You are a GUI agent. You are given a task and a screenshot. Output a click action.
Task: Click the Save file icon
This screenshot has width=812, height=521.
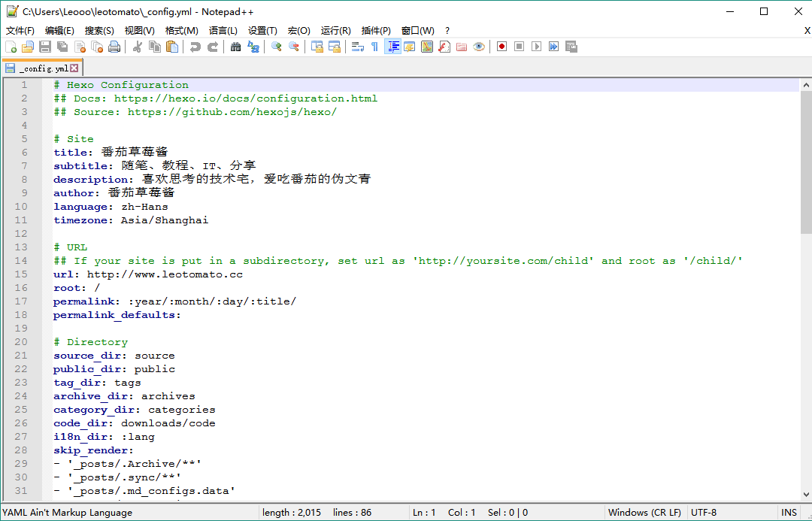(x=44, y=47)
